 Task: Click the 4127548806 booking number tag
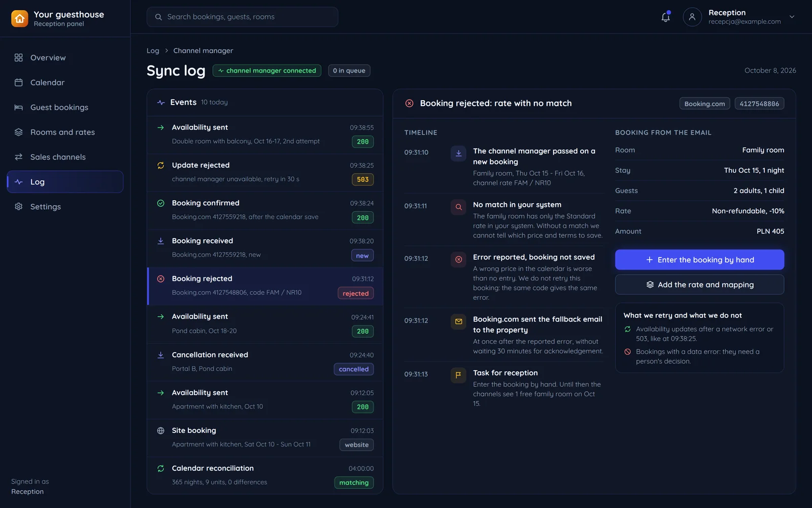759,104
